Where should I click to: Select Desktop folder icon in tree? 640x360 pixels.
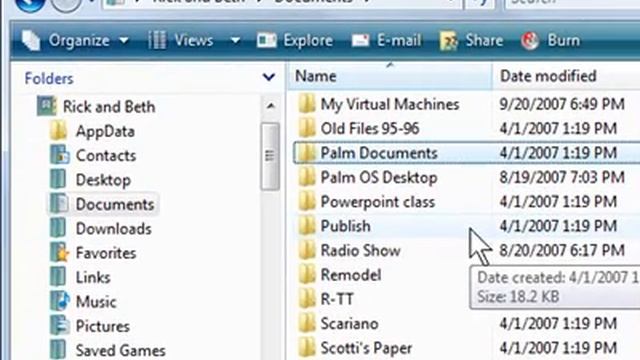[58, 180]
